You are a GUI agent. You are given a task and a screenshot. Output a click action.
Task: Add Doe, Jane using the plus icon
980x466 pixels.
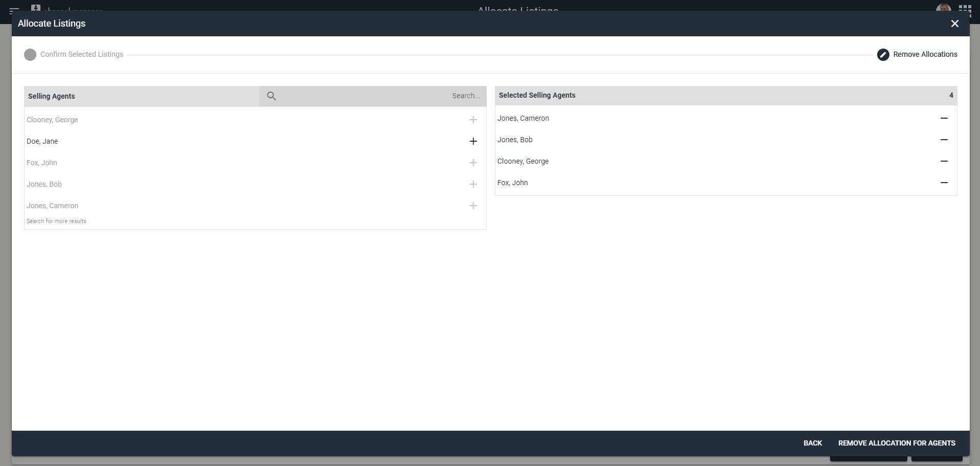[473, 141]
